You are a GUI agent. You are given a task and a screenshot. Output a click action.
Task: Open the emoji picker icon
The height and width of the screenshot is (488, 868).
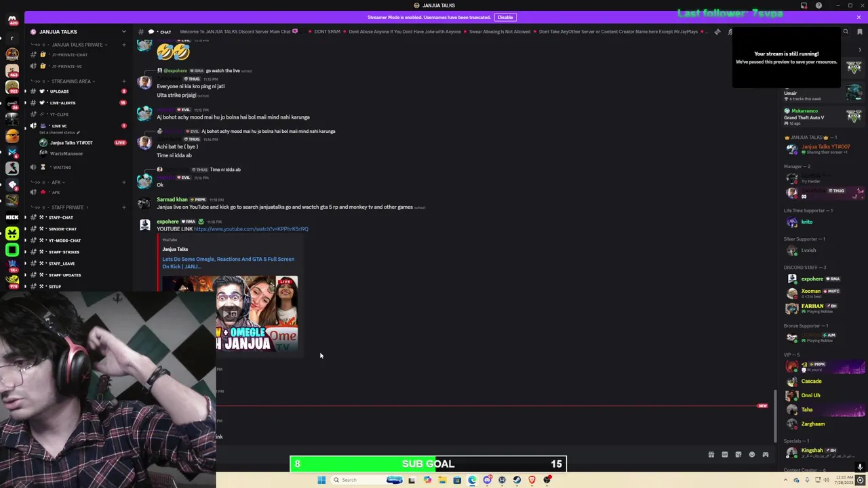[751, 455]
